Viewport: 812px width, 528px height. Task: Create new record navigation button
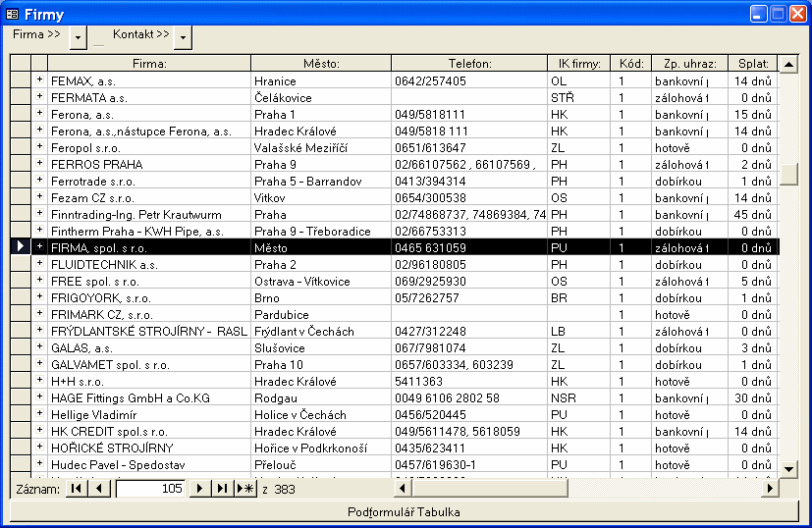[245, 489]
